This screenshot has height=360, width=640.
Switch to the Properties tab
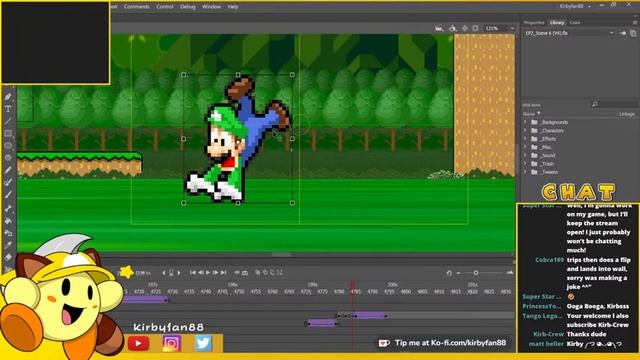[534, 22]
